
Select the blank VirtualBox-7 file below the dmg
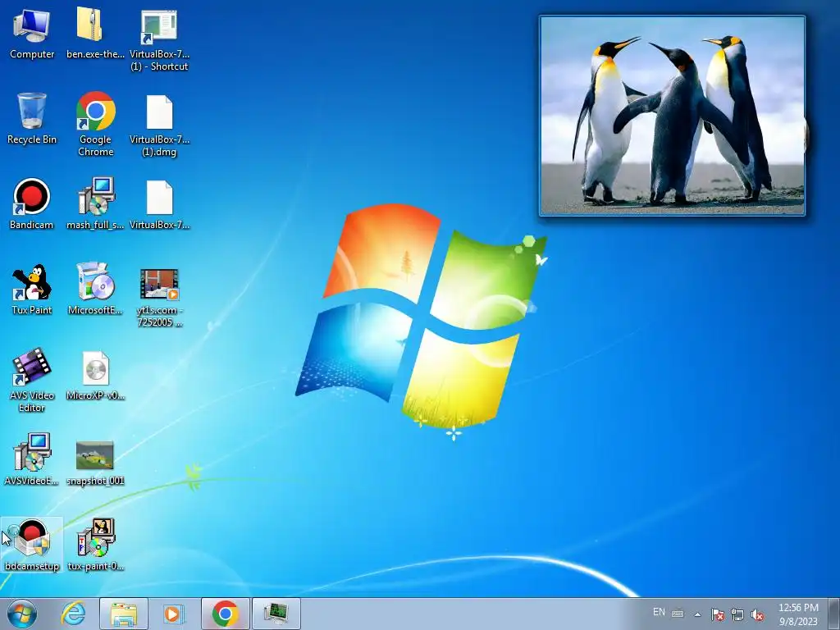point(159,204)
